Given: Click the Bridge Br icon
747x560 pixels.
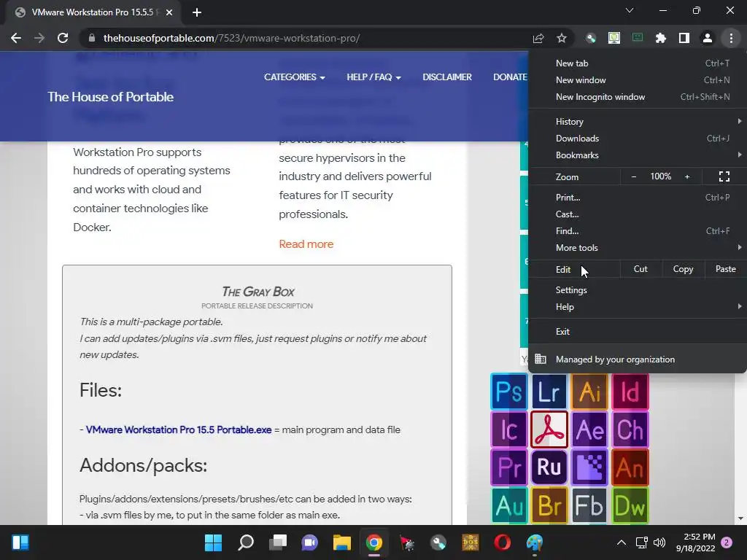Looking at the screenshot, I should (x=549, y=505).
